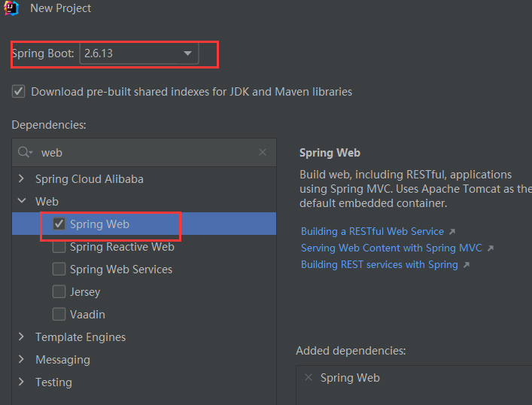Open Building a RESTful Web Service link
Image resolution: width=532 pixels, height=405 pixels.
pos(372,232)
